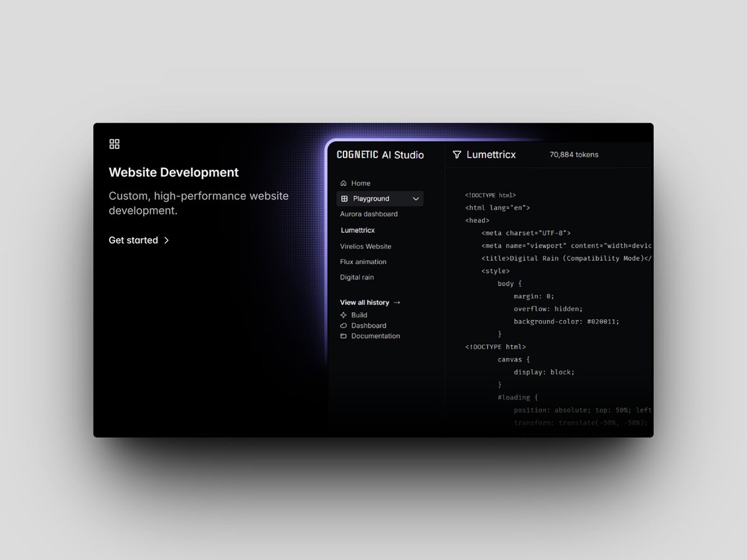This screenshot has width=747, height=560.
Task: Click the arrow next to View all history
Action: pyautogui.click(x=397, y=302)
